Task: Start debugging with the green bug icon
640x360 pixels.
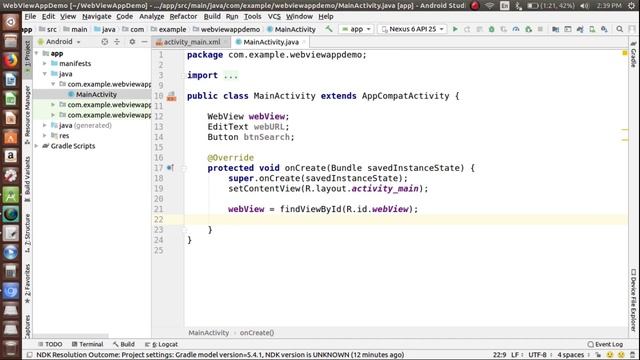Action: tap(491, 29)
